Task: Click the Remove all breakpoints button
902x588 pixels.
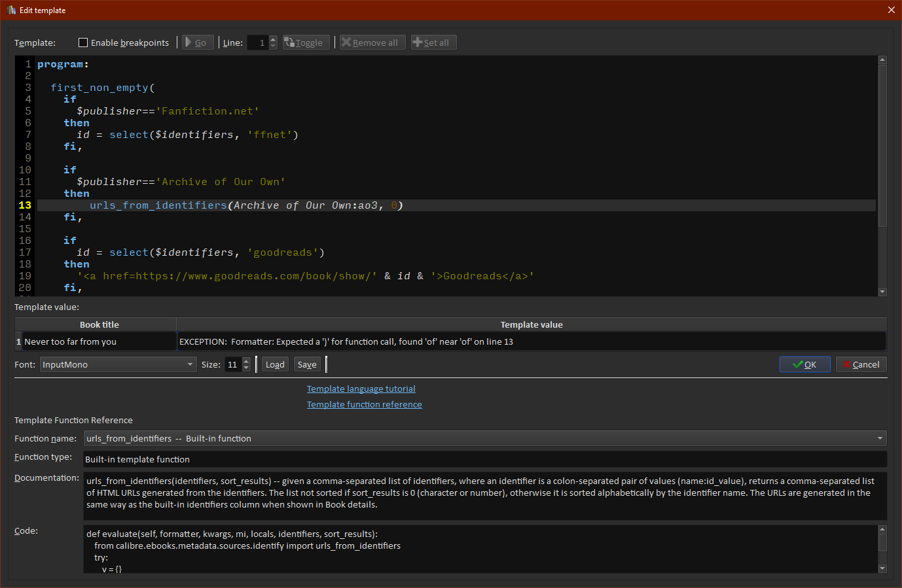Action: pos(372,43)
